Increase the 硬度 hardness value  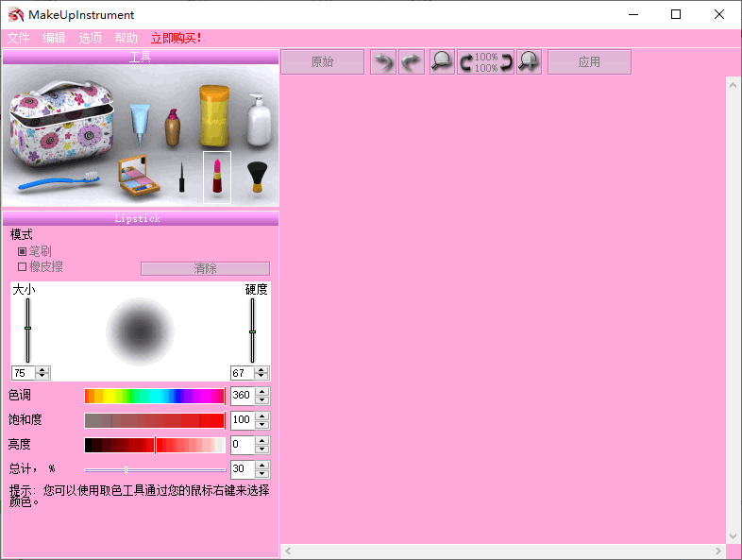click(261, 370)
